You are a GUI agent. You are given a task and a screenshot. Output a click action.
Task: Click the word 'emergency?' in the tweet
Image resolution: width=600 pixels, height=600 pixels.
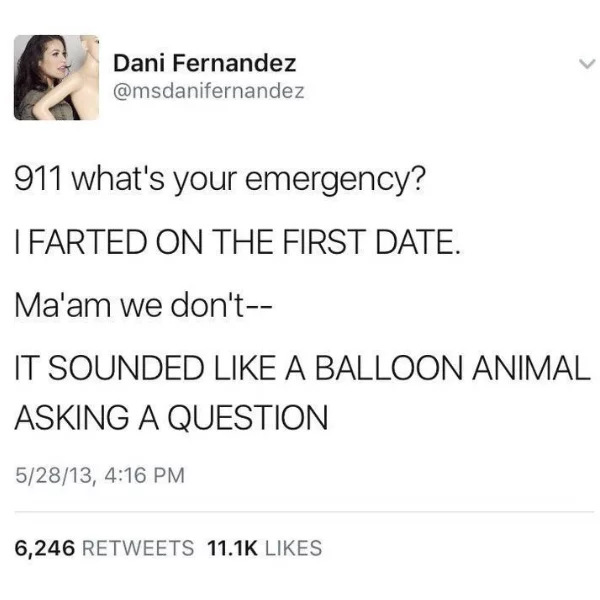pyautogui.click(x=335, y=181)
